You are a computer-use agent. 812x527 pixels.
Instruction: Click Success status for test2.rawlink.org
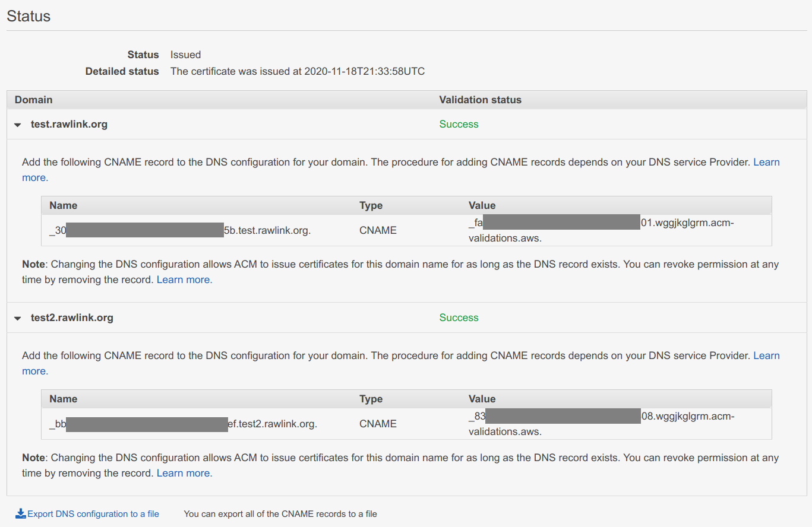[459, 318]
